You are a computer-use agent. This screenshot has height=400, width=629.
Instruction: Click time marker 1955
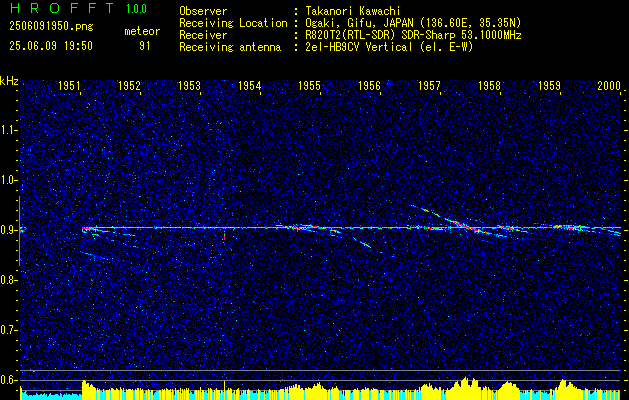(309, 86)
